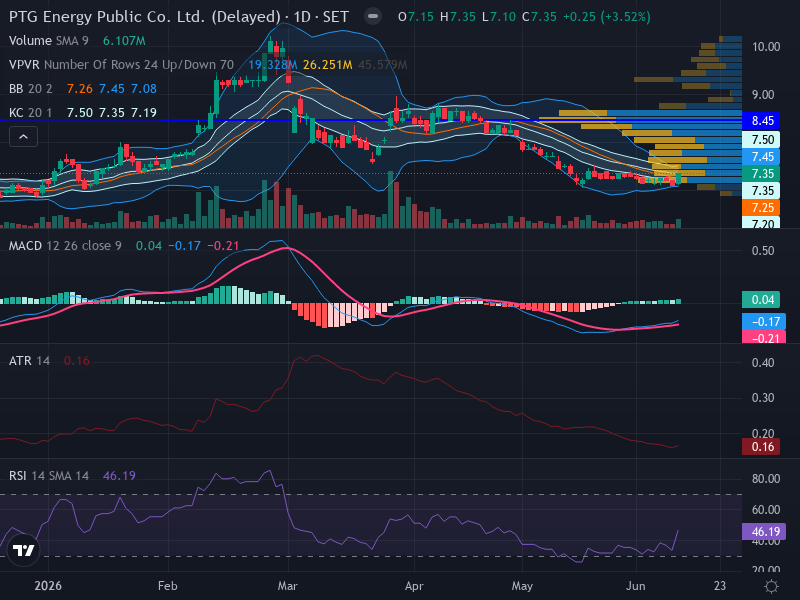Click the white 7.50 price axis label
The width and height of the screenshot is (800, 600).
(761, 139)
